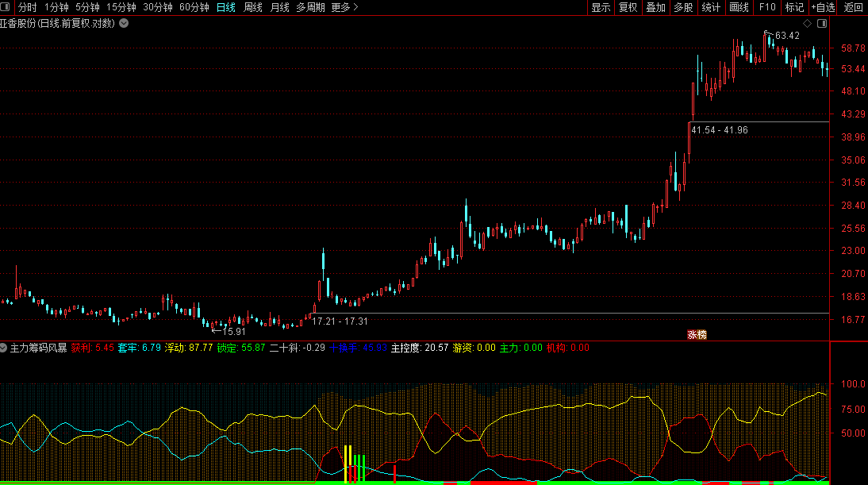This screenshot has width=868, height=485.
Task: Click the 标记 mark button
Action: coord(794,7)
